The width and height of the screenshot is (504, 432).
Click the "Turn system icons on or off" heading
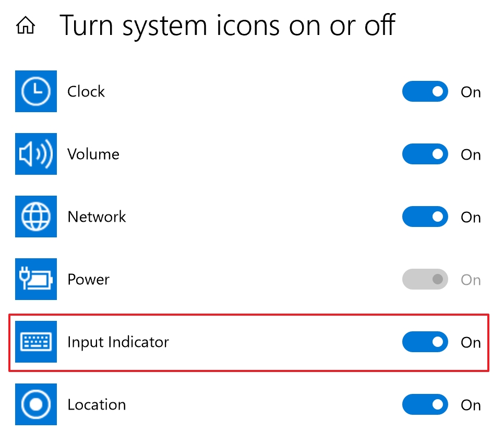point(227,25)
